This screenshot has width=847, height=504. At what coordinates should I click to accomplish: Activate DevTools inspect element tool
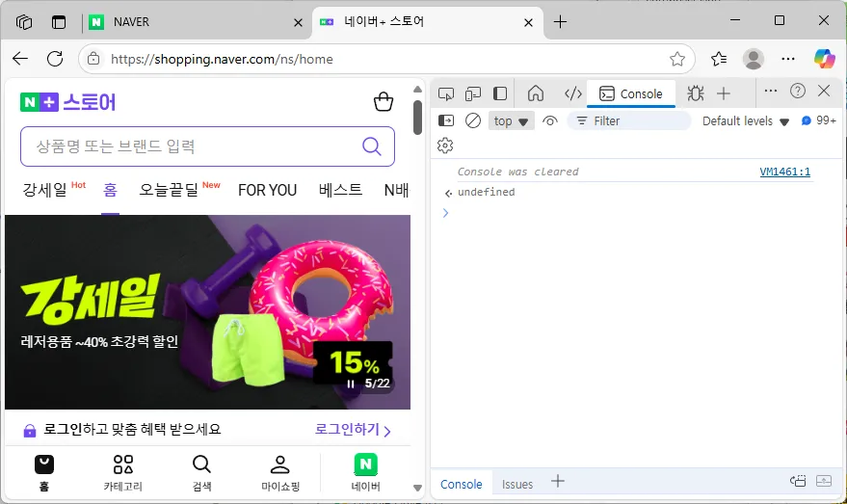point(446,93)
